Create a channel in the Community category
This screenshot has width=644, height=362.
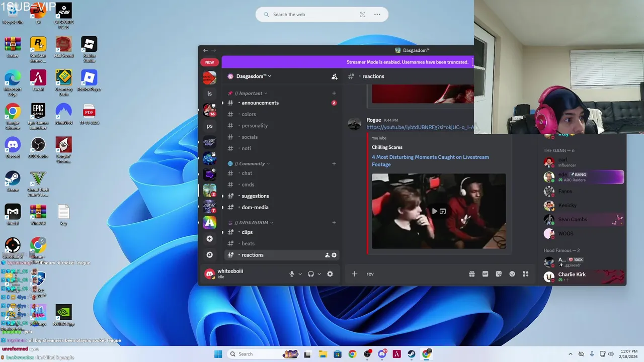pyautogui.click(x=334, y=163)
